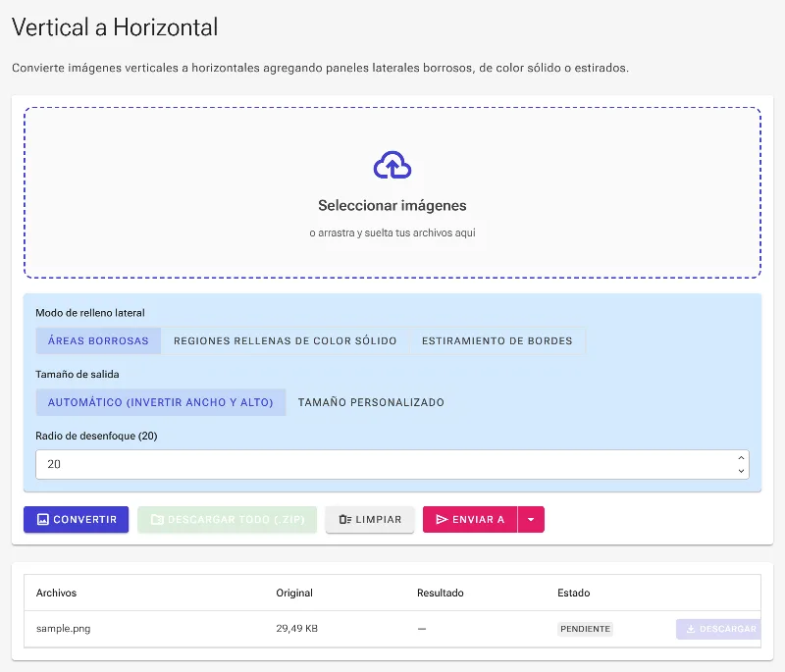Switch to Estiramiento de bordes mode
This screenshot has height=672, width=785.
point(497,340)
